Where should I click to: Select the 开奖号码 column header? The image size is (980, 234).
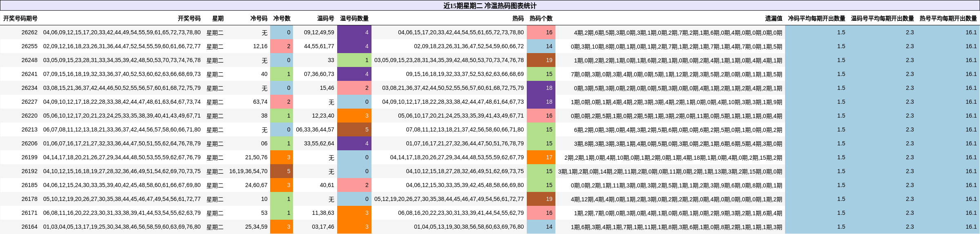[x=189, y=18]
